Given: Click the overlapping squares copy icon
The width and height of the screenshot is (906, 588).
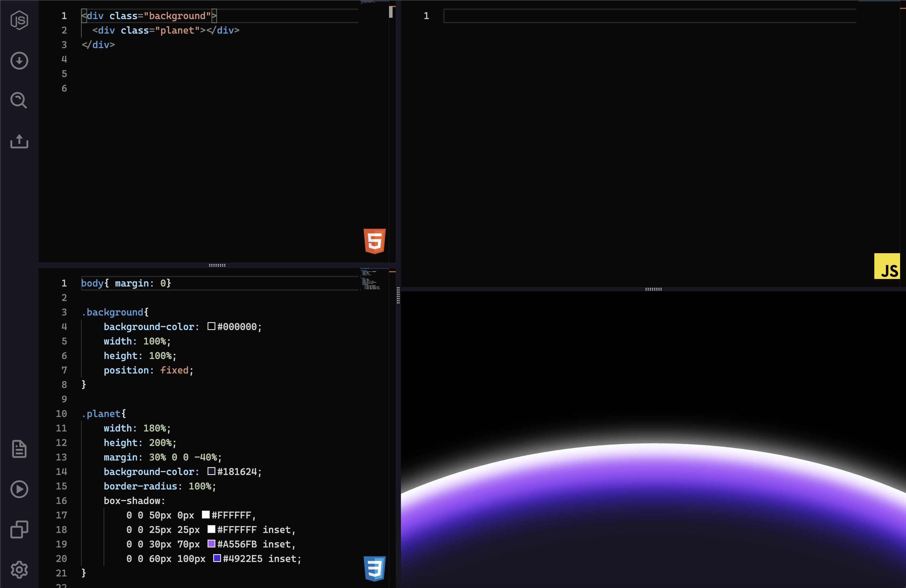Looking at the screenshot, I should [x=19, y=529].
